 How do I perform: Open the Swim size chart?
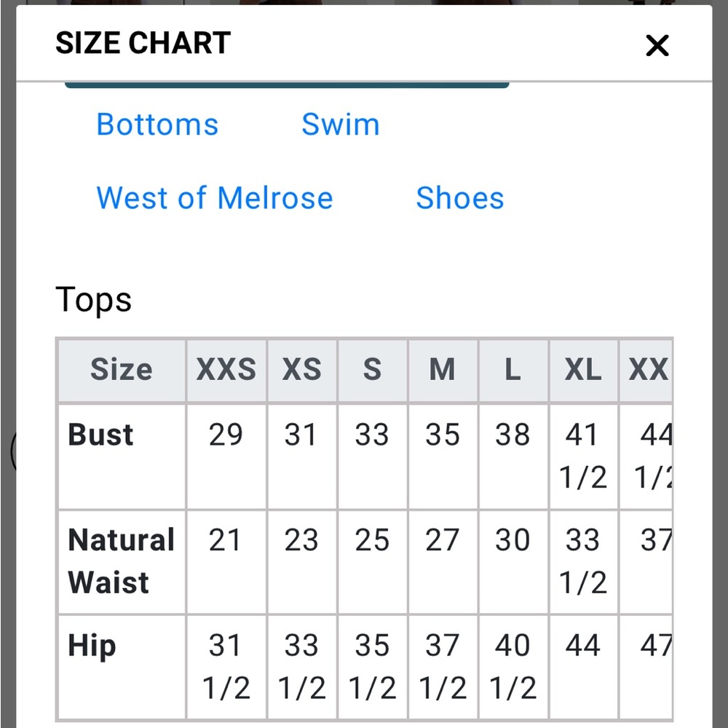pos(340,124)
